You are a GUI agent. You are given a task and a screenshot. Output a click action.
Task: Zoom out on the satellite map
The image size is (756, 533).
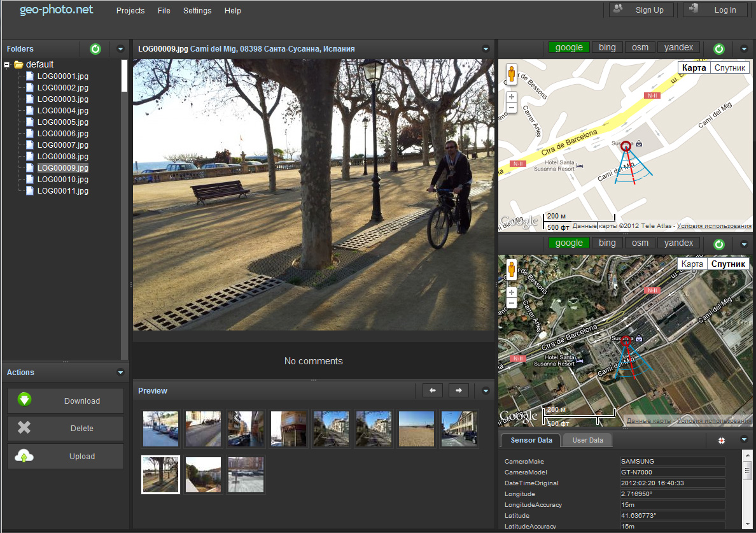click(x=512, y=303)
